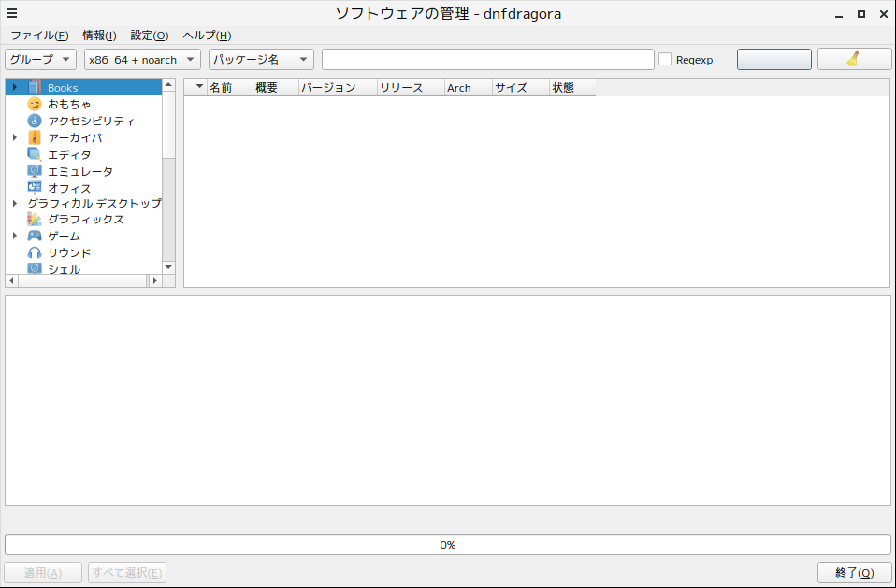
Task: Select the エディタ category row
Action: [83, 154]
